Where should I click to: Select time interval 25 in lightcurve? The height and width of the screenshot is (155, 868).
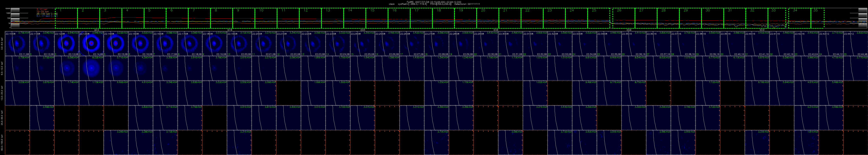click(x=598, y=18)
